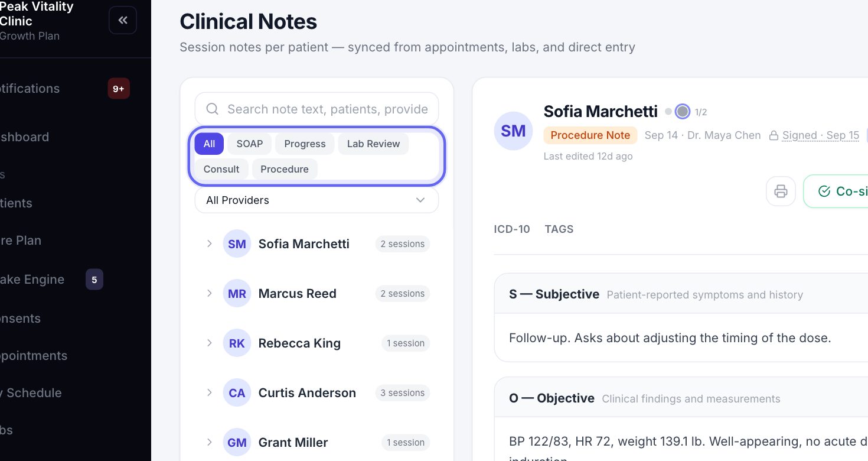Click the notifications 9+ badge
Viewport: 868px width, 461px height.
coord(119,89)
